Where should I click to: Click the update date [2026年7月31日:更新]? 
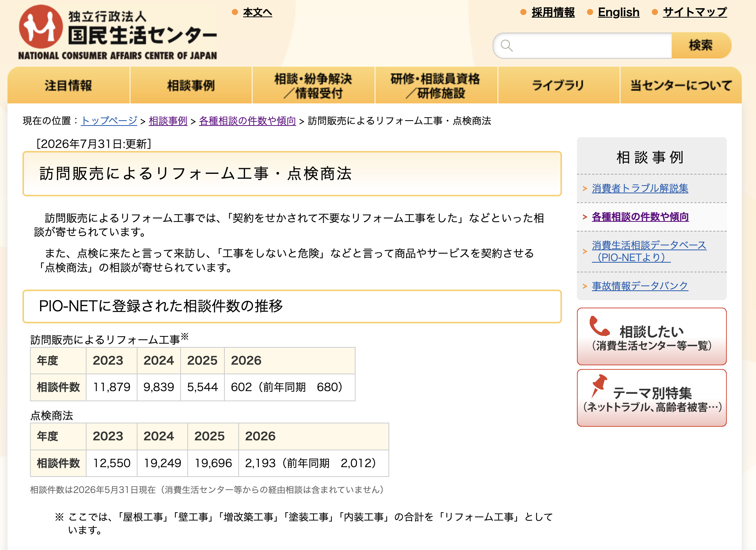94,144
